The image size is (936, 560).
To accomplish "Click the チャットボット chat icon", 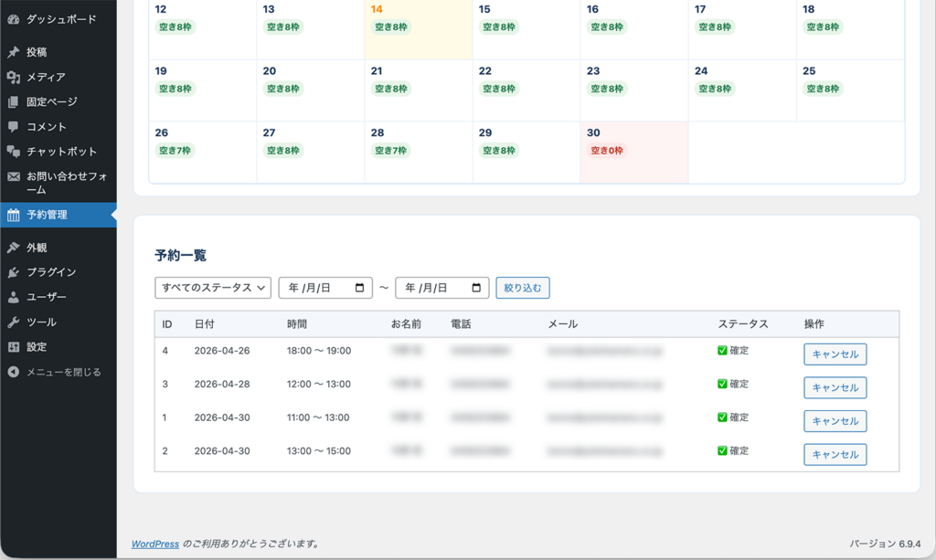I will coord(13,152).
